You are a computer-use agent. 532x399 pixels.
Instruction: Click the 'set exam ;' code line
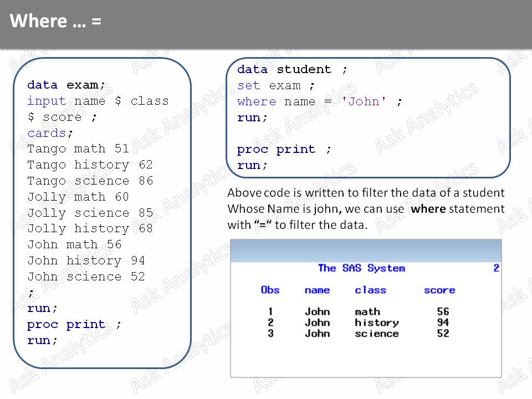274,85
